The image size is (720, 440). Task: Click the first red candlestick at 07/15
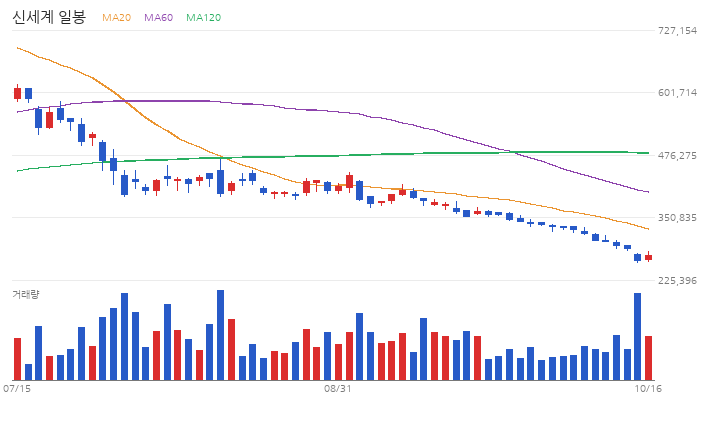[17, 93]
